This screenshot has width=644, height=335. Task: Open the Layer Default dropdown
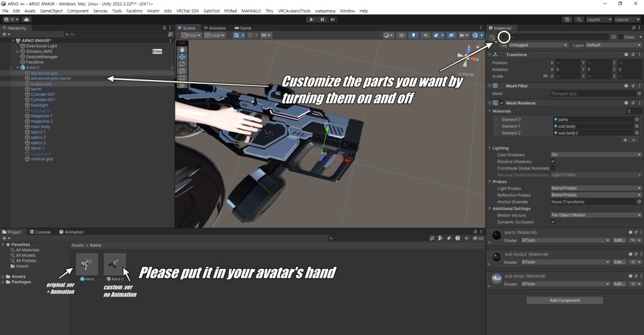tap(613, 45)
